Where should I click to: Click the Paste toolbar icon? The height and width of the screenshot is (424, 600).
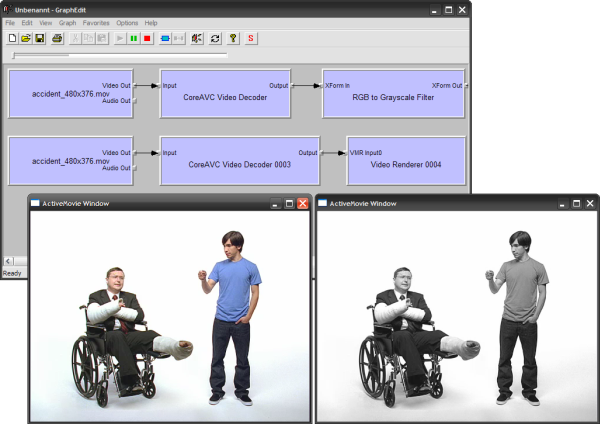[x=102, y=38]
